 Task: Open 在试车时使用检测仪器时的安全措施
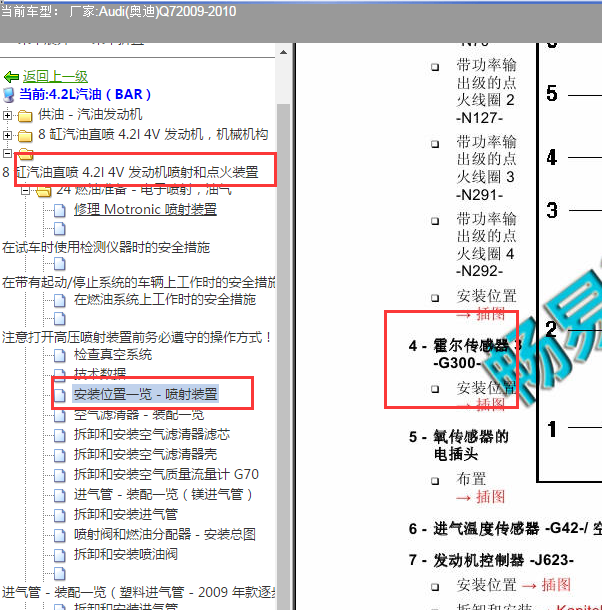coord(106,247)
